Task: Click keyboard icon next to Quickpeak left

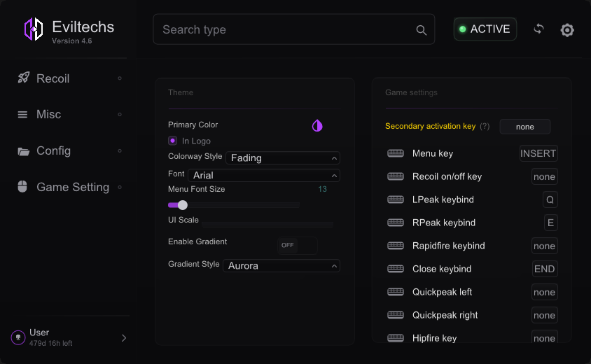Action: (x=396, y=292)
